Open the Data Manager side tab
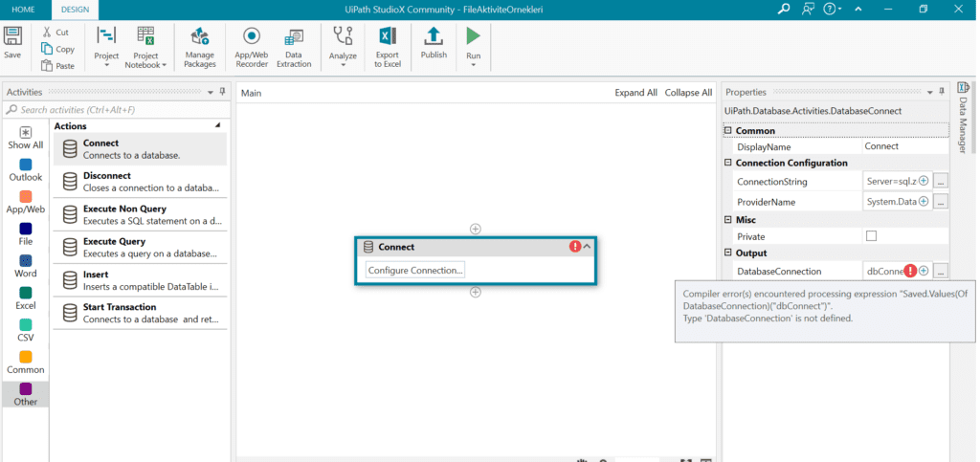 tap(963, 124)
